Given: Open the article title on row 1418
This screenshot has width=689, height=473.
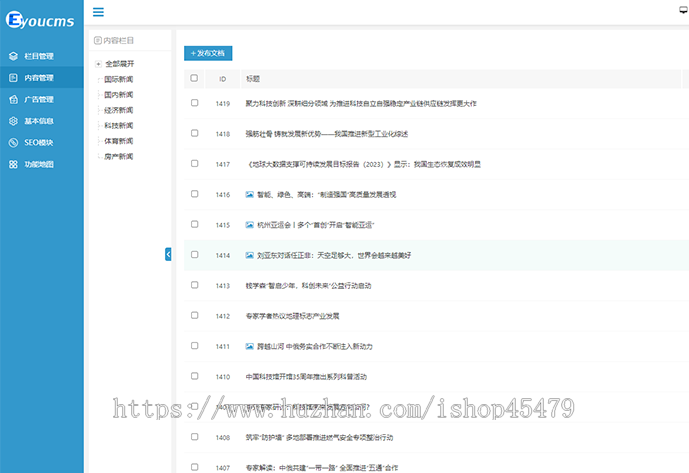Looking at the screenshot, I should pos(326,134).
